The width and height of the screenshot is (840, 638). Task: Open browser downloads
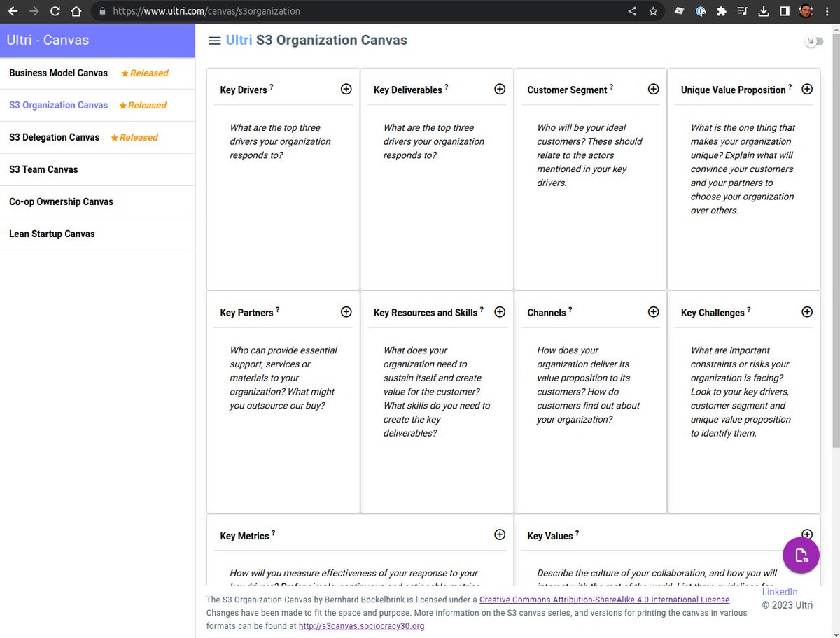coord(763,11)
